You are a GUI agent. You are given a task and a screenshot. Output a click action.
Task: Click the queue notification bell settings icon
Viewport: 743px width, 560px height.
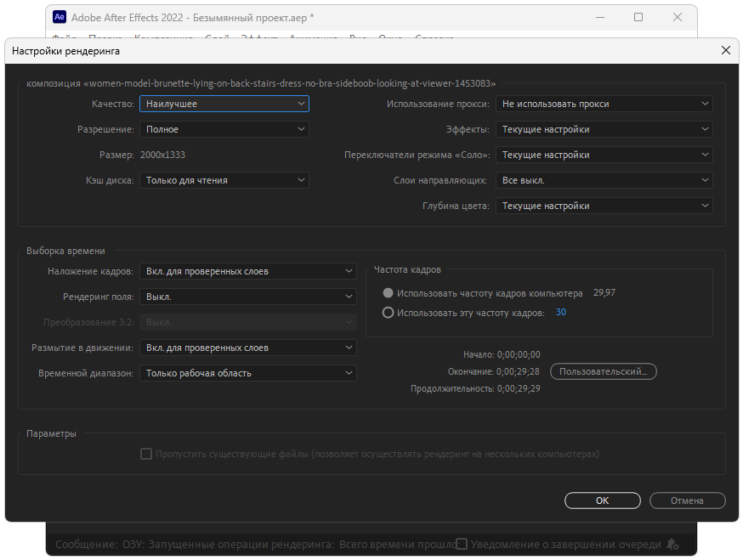pos(672,545)
